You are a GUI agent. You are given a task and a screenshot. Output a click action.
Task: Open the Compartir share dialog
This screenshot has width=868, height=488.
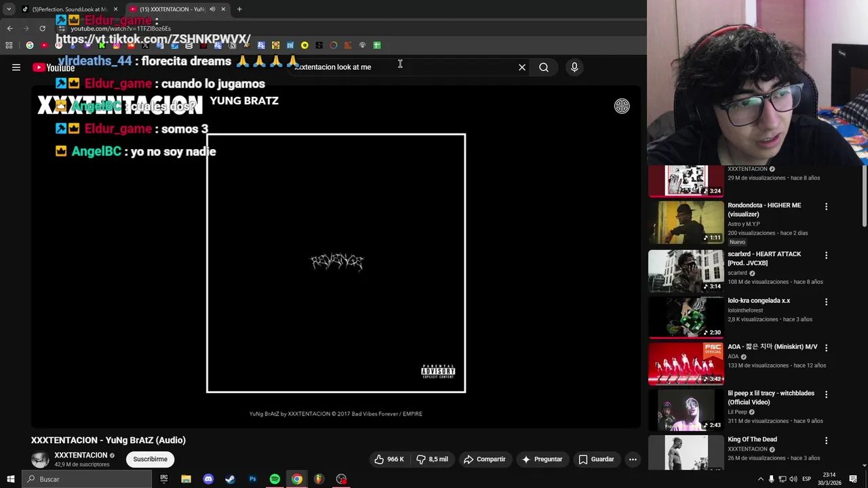coord(484,459)
